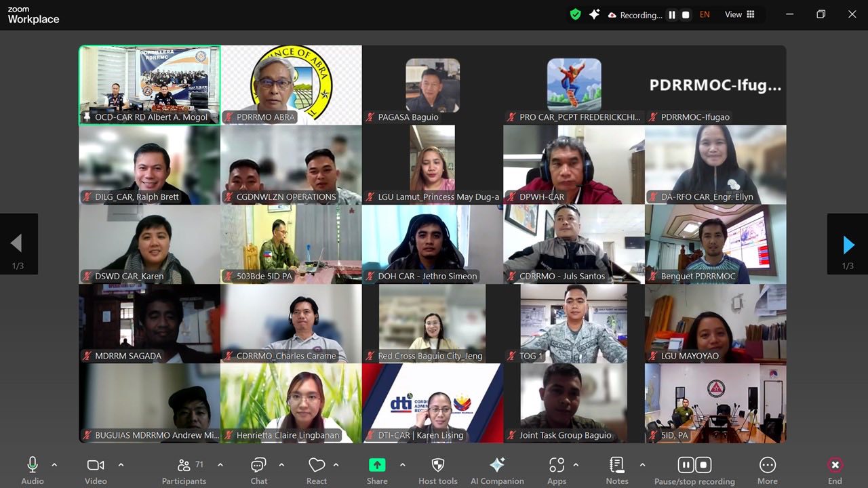Click muted mic icon on PAGASA Baguio tile
The height and width of the screenshot is (488, 868).
click(370, 117)
